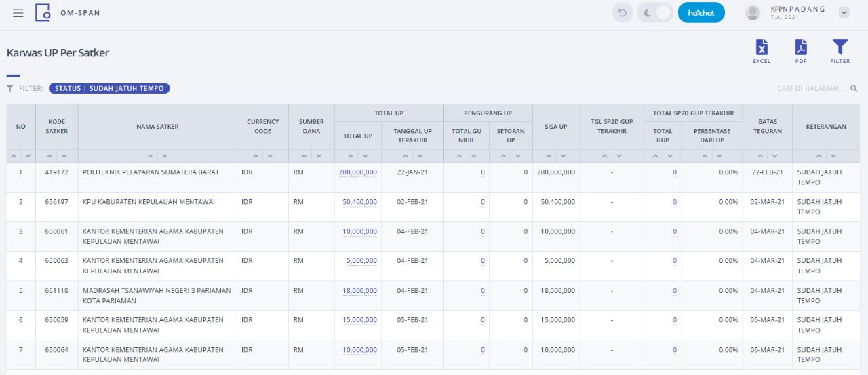Open the Filter funnel icon
The image size is (868, 375).
pyautogui.click(x=840, y=47)
